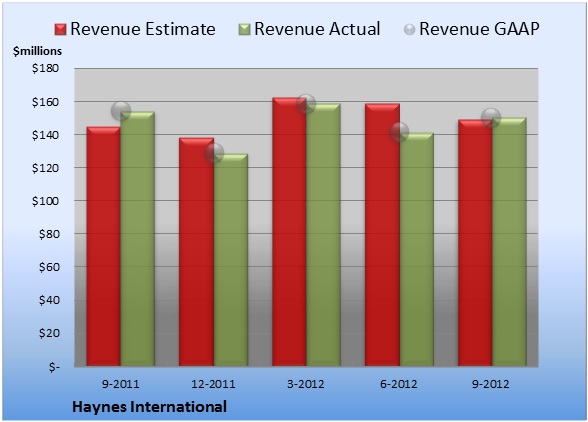This screenshot has height=422, width=588.
Task: Click the GAAP sphere marker for 9-2011
Action: (121, 111)
